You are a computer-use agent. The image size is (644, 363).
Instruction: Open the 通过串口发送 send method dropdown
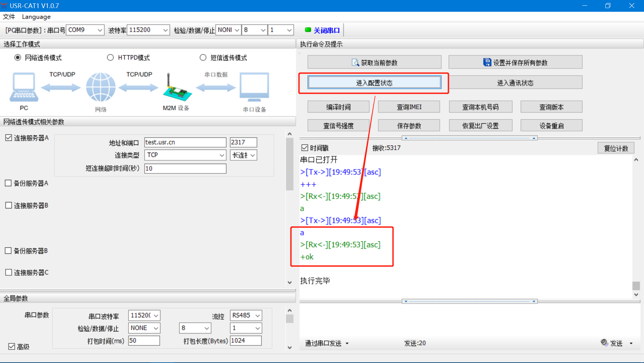click(327, 343)
